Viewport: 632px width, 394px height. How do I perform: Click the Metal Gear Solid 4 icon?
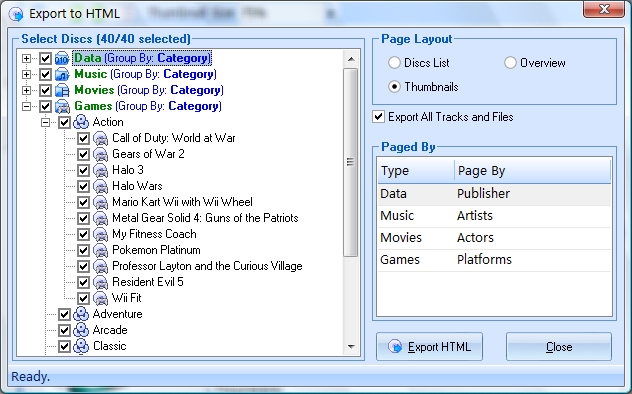pyautogui.click(x=100, y=218)
